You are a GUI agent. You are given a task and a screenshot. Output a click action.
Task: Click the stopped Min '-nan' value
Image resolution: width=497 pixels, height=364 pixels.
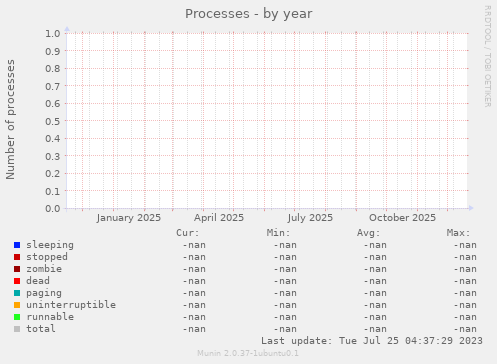285,257
